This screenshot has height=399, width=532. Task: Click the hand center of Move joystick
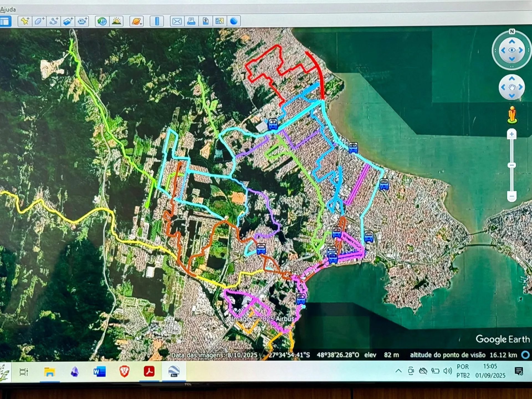pyautogui.click(x=512, y=87)
